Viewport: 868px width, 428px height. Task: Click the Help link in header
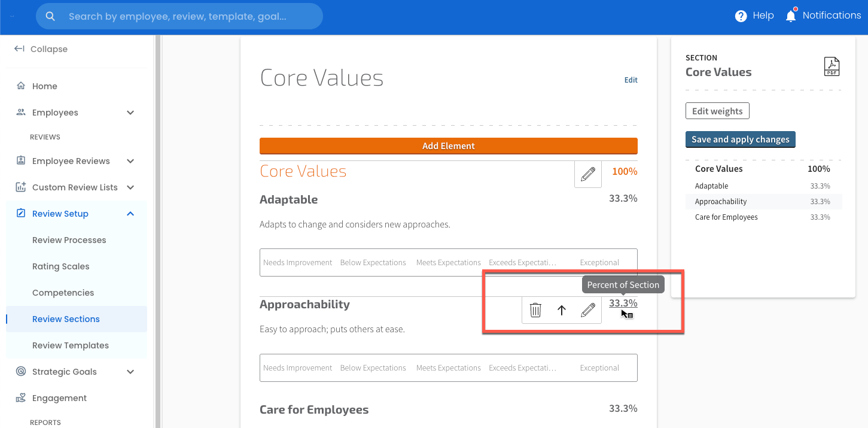click(763, 16)
